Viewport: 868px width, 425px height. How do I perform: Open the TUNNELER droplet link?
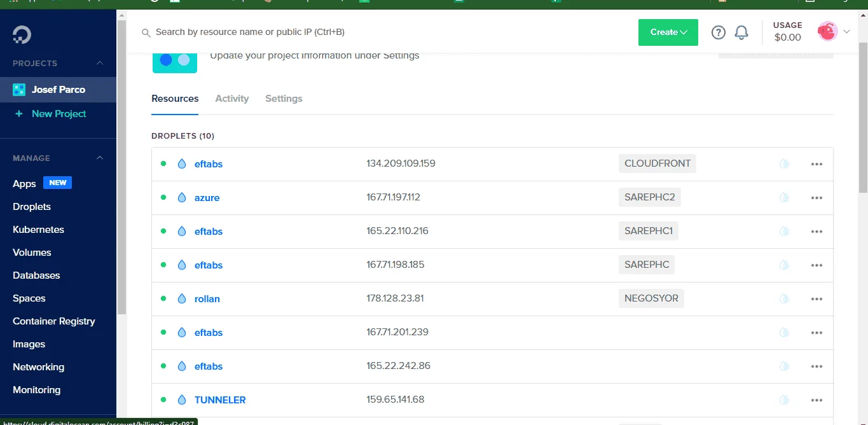[x=220, y=400]
